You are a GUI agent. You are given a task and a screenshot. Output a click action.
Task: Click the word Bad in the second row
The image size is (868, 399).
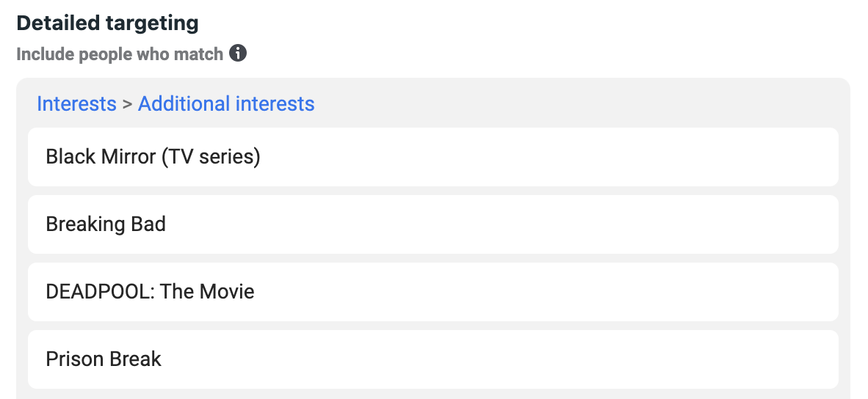(x=148, y=224)
